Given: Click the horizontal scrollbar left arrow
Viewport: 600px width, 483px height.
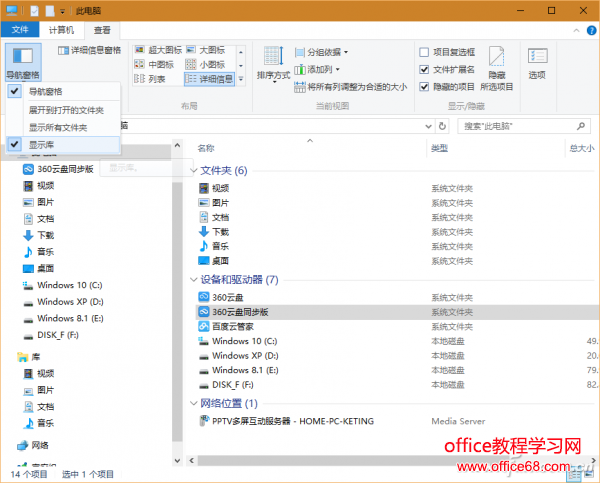Looking at the screenshot, I should point(192,460).
